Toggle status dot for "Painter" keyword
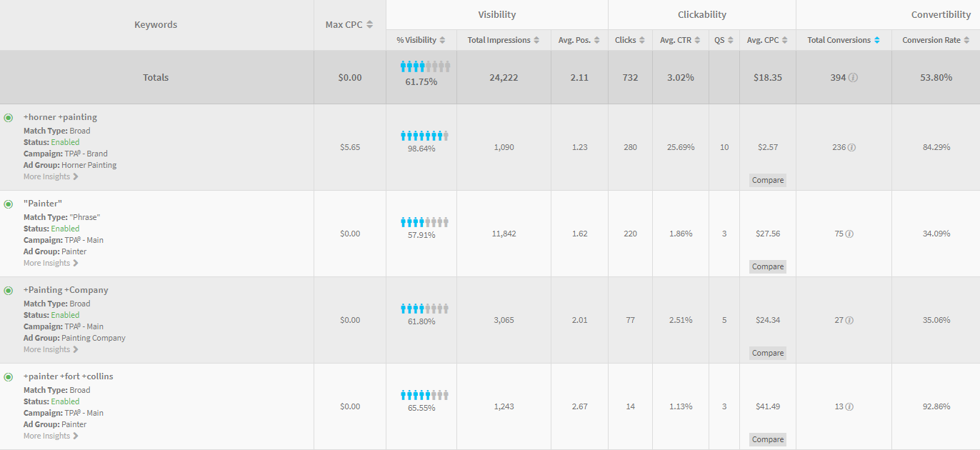Screen dimensions: 980x450 [9, 204]
